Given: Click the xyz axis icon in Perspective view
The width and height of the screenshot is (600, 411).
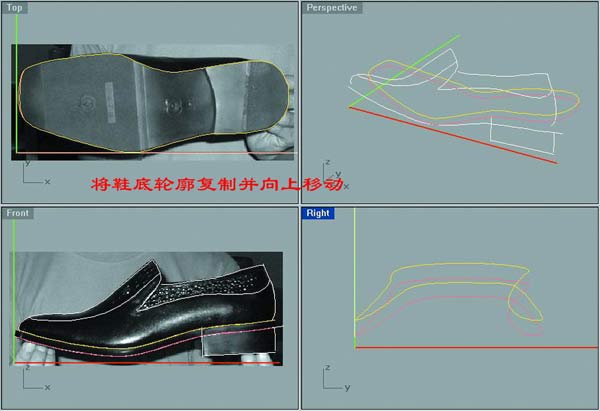Looking at the screenshot, I should (x=336, y=175).
